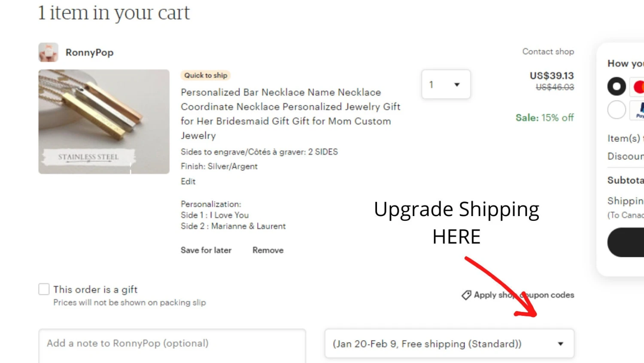Click the shipping dropdown arrow
The height and width of the screenshot is (363, 644).
pos(560,344)
